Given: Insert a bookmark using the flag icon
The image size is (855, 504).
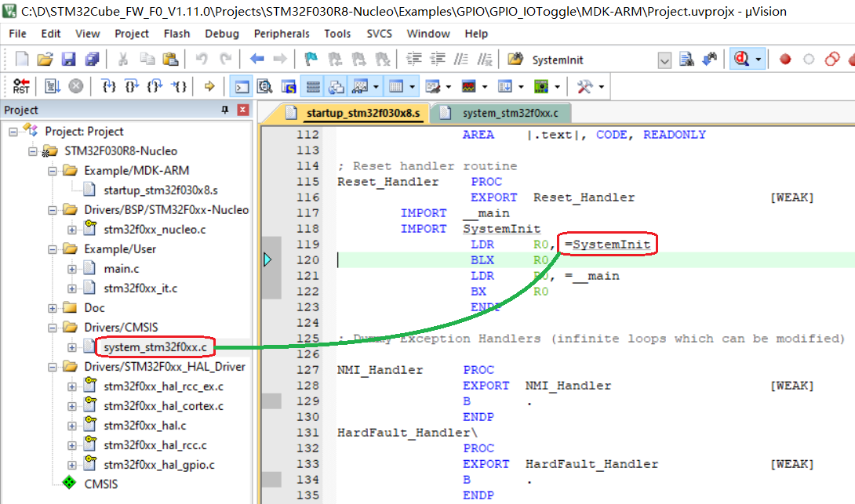Looking at the screenshot, I should (x=311, y=59).
